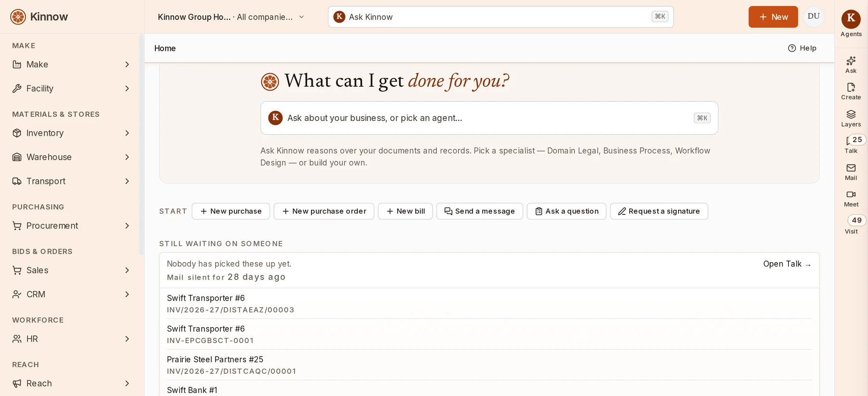Open the DU user avatar
The height and width of the screenshot is (396, 868).
[814, 16]
